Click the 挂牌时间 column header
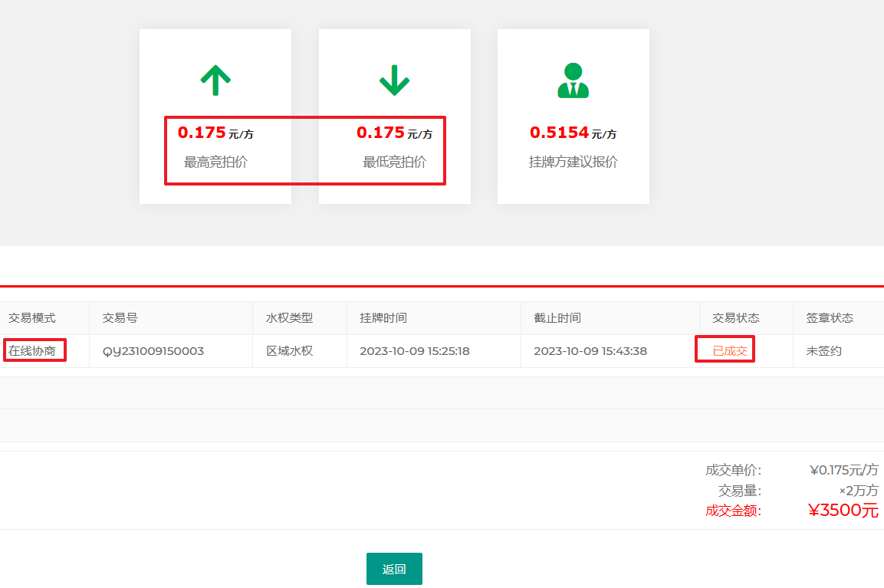Screen dimensions: 884x588 coord(383,318)
